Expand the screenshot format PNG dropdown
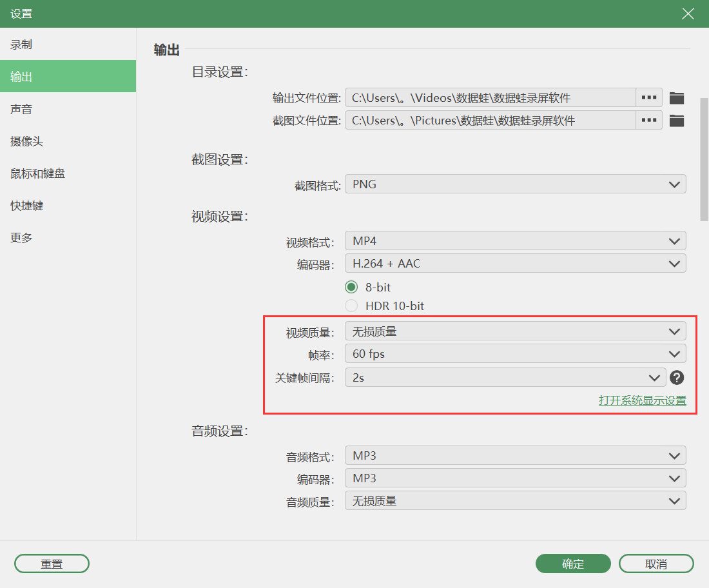The width and height of the screenshot is (709, 588). pos(516,184)
